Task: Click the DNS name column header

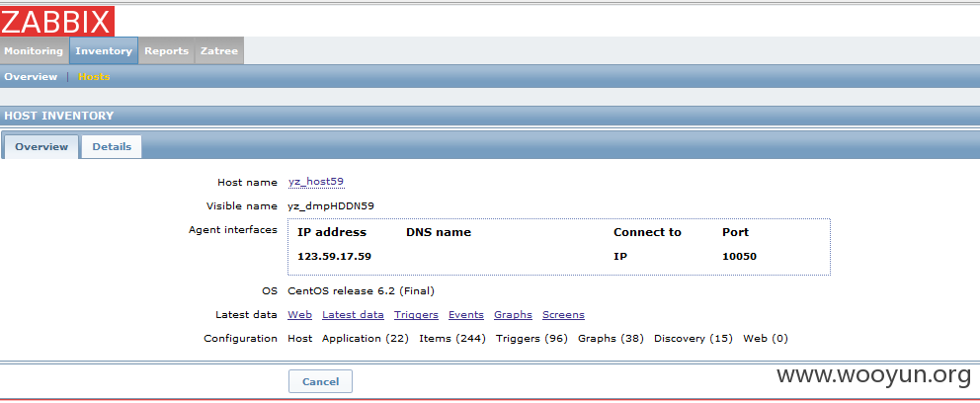Action: coord(439,232)
